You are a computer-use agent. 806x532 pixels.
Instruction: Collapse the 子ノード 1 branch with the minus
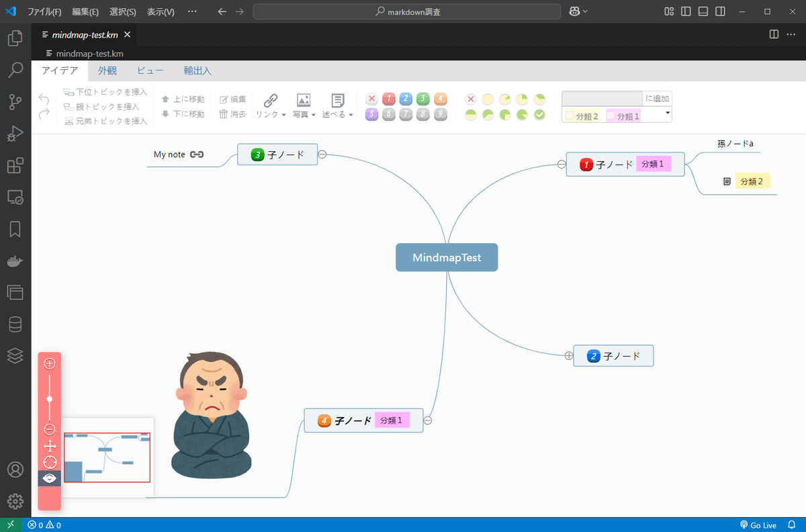point(562,163)
